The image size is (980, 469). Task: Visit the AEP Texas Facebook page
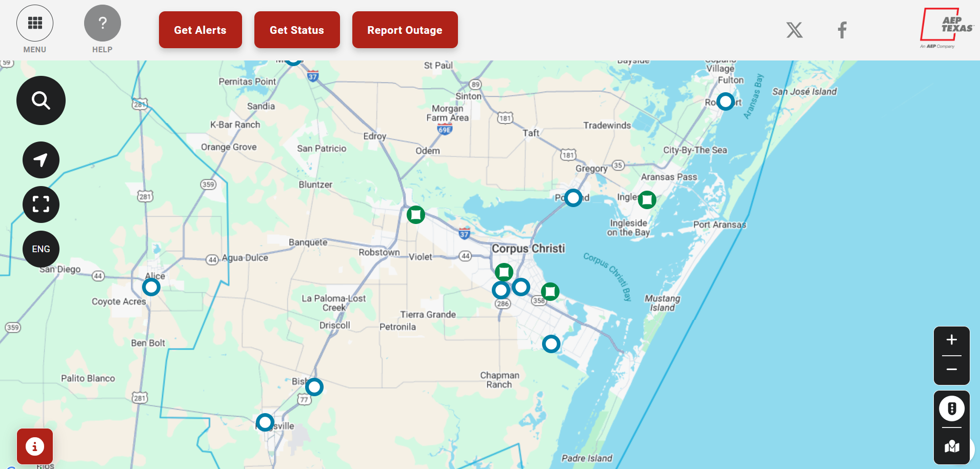[x=842, y=30]
